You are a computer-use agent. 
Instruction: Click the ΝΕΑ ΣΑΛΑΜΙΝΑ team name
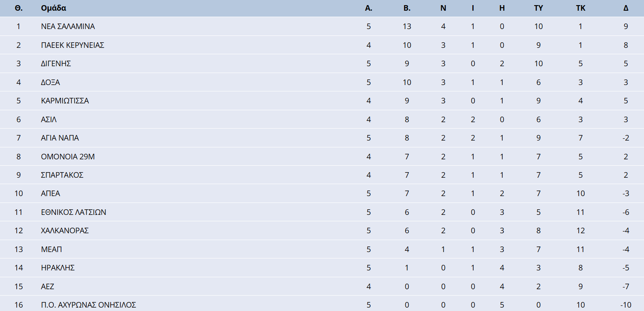[68, 26]
